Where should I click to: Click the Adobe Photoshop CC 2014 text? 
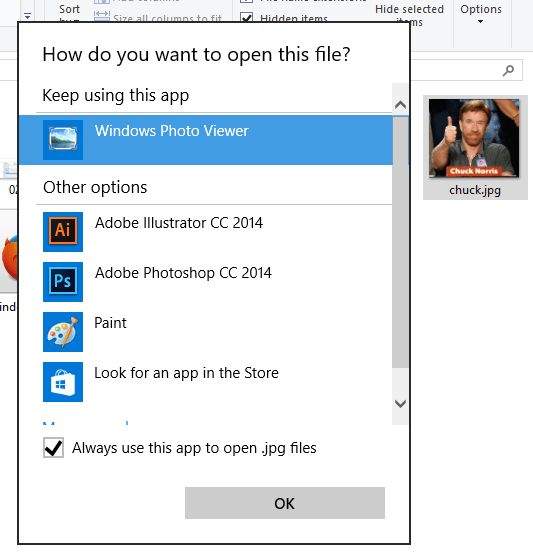[183, 273]
